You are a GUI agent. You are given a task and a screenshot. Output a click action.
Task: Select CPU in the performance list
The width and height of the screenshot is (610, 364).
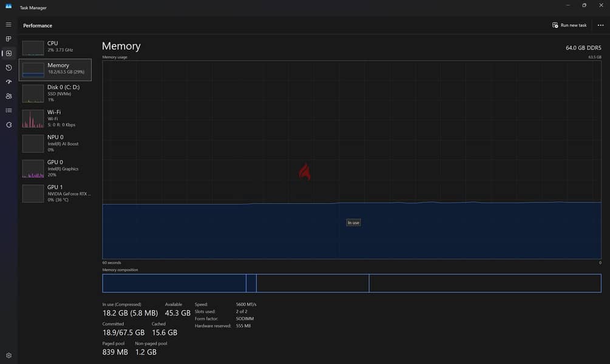pyautogui.click(x=55, y=47)
